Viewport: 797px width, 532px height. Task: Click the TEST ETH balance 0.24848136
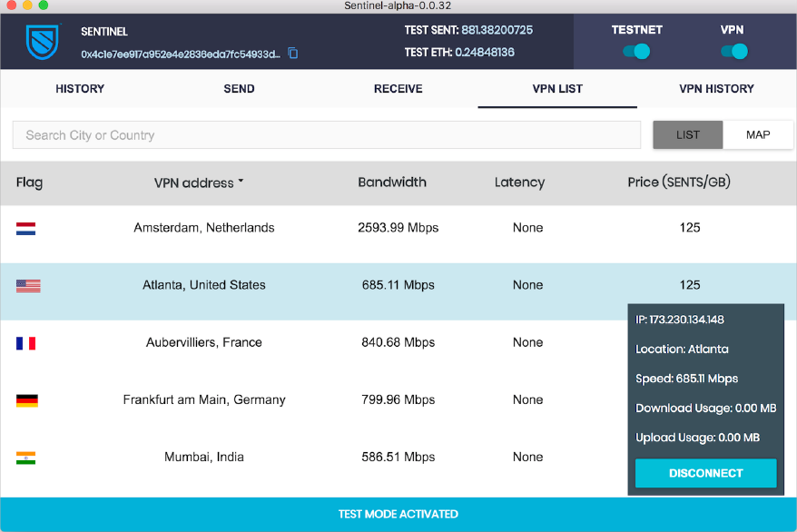click(485, 53)
